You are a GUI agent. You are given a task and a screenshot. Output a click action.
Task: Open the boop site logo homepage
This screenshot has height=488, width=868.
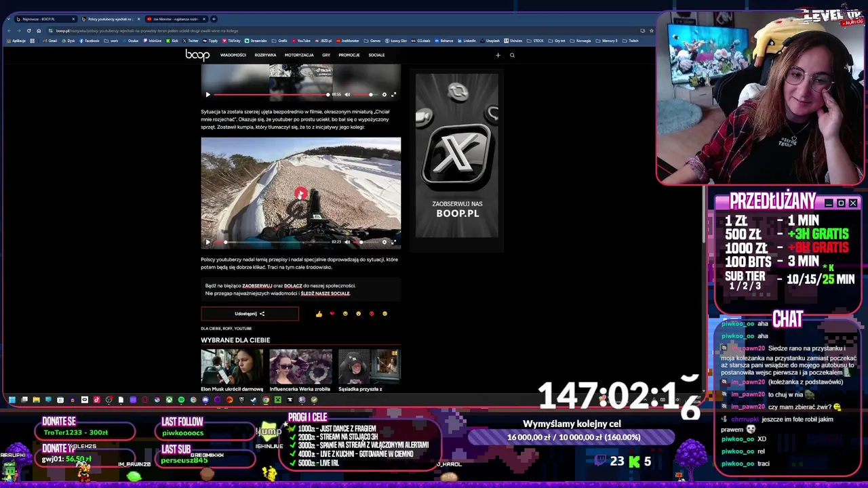[197, 55]
